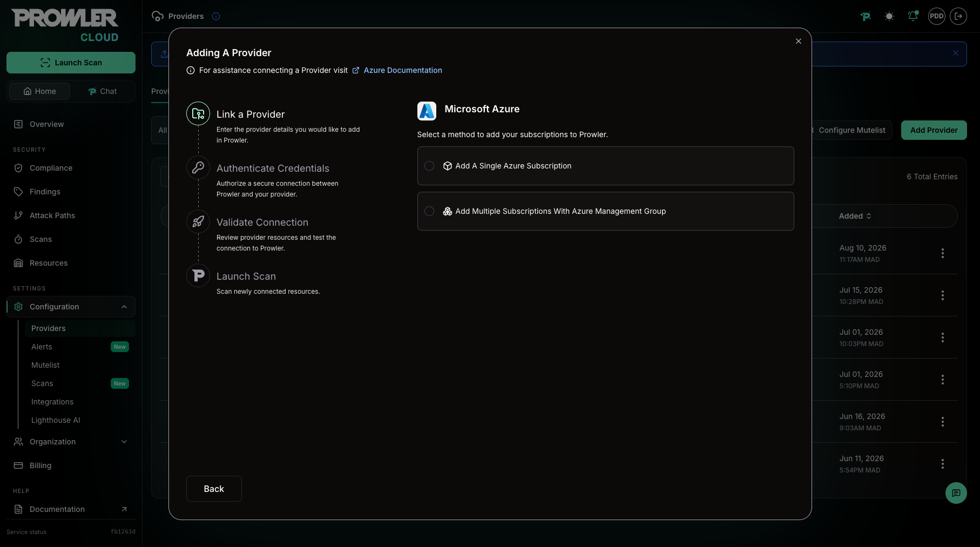Open the Azure Documentation link
The height and width of the screenshot is (547, 980).
(x=403, y=70)
